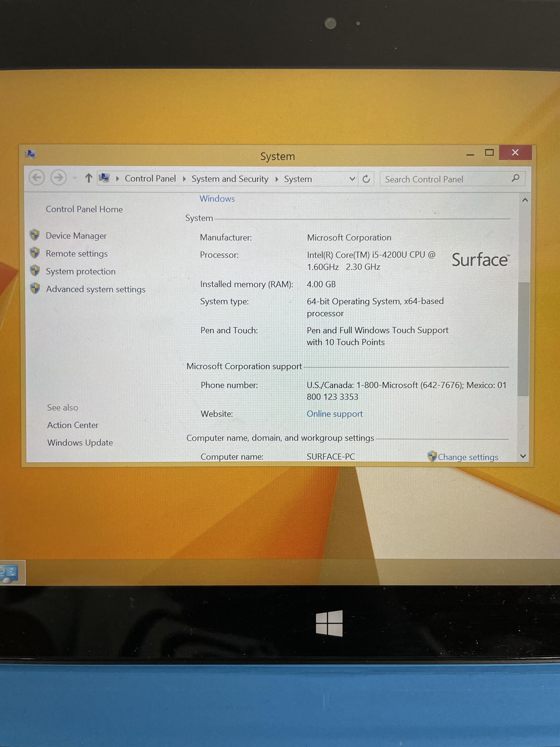
Task: Close the System window
Action: pos(515,153)
